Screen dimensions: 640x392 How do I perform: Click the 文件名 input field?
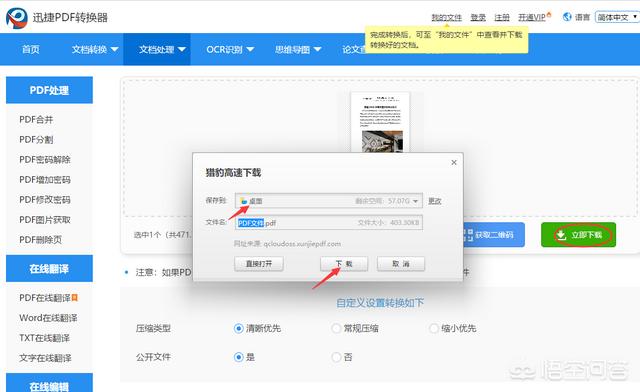(x=329, y=223)
